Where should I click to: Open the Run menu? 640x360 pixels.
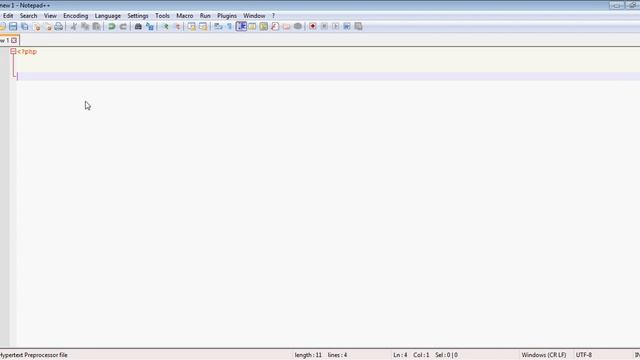(x=205, y=16)
